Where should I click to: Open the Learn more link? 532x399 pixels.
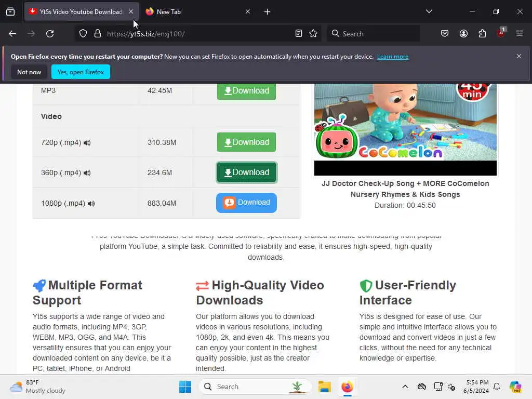coord(393,57)
